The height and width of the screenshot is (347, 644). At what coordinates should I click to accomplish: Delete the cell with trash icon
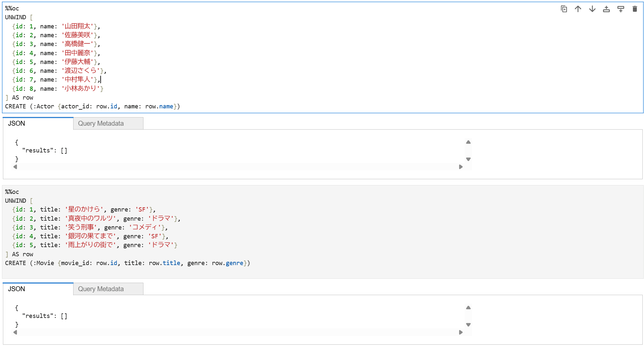point(635,9)
